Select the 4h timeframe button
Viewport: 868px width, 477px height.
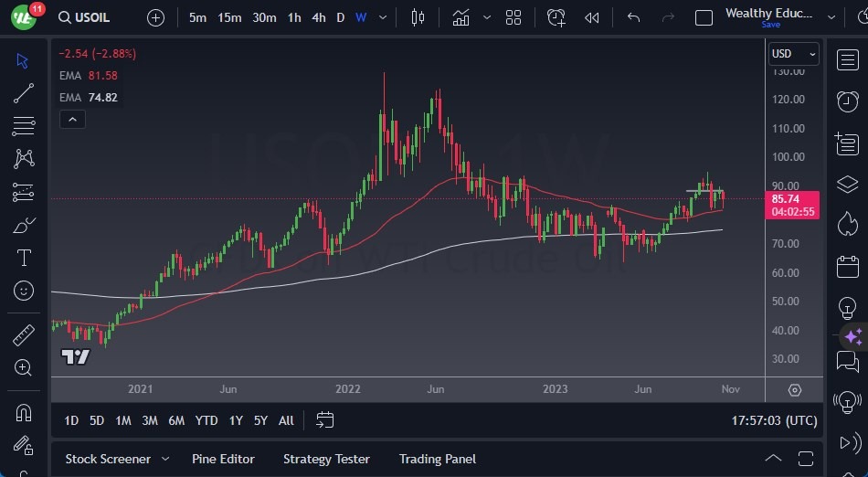(x=318, y=17)
